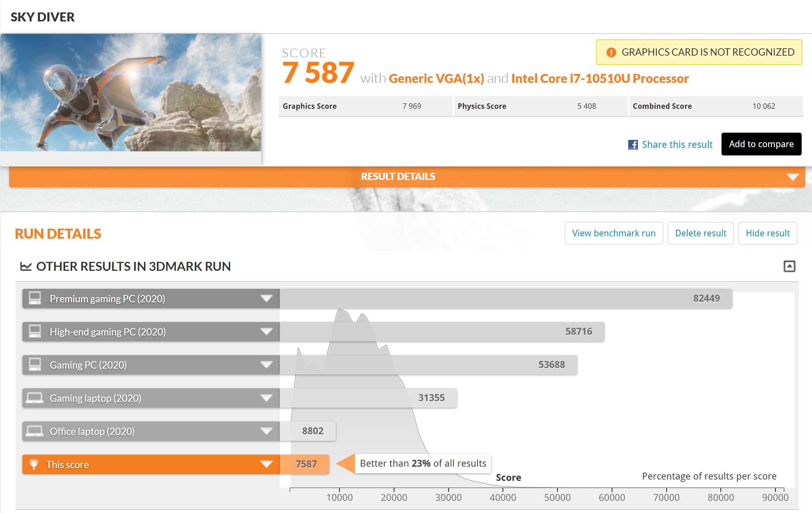Click the Better than 23% of all results tooltip
The height and width of the screenshot is (513, 812).
[423, 463]
